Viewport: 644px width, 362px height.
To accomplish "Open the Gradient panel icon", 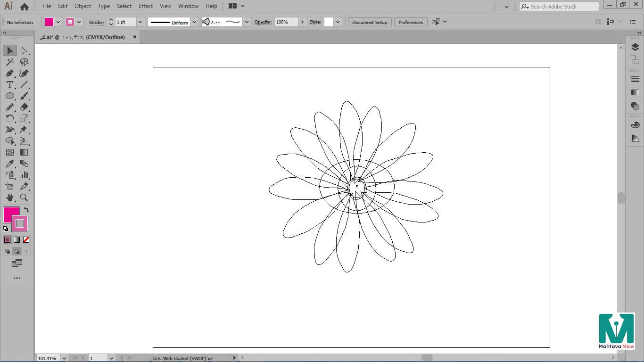I will [635, 92].
